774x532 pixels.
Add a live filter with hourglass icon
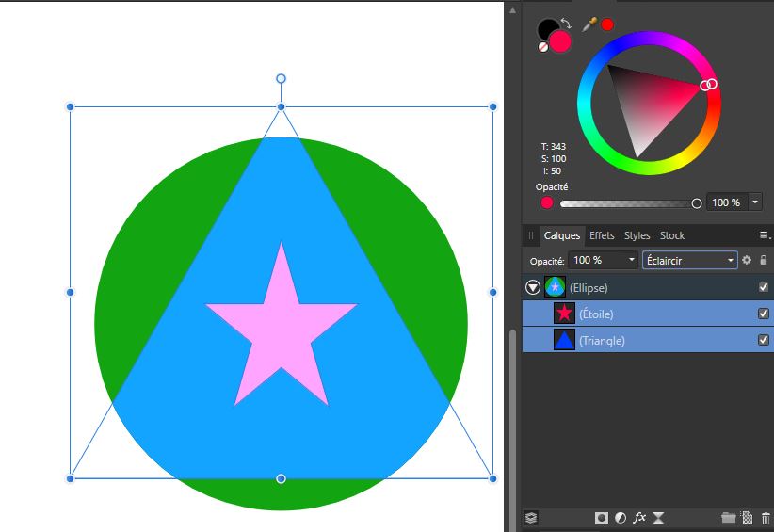[x=658, y=518]
